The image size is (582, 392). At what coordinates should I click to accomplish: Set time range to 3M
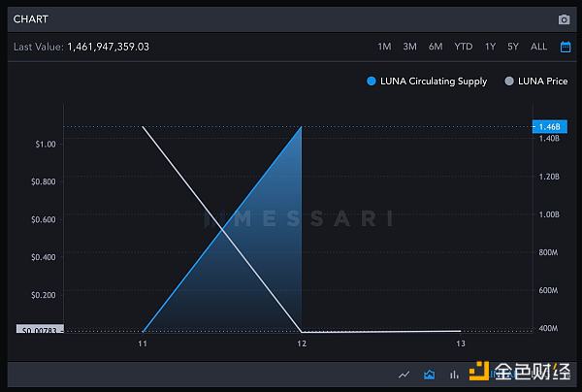click(409, 47)
